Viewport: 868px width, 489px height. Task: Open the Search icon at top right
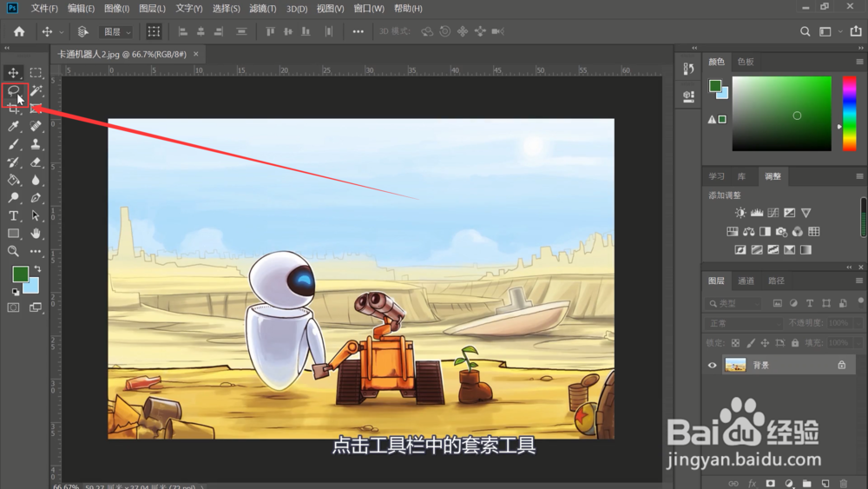click(x=805, y=31)
